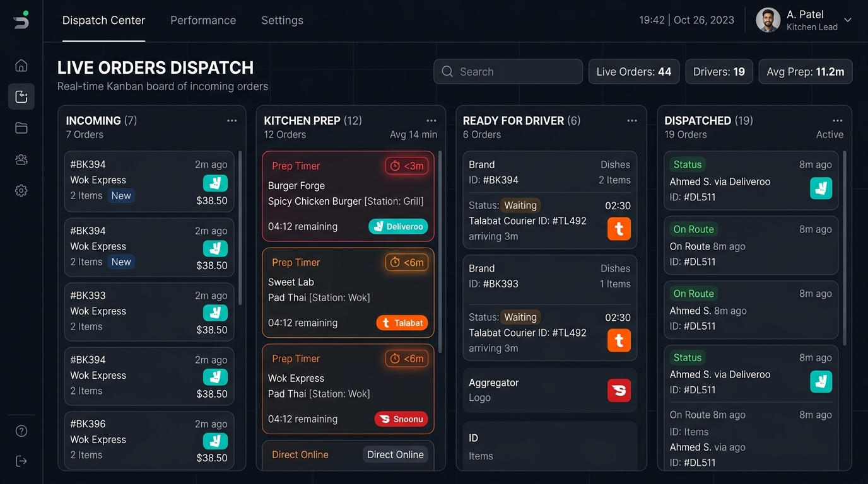The height and width of the screenshot is (484, 868).
Task: Click the Dispatched column scrollbar
Action: (845, 248)
